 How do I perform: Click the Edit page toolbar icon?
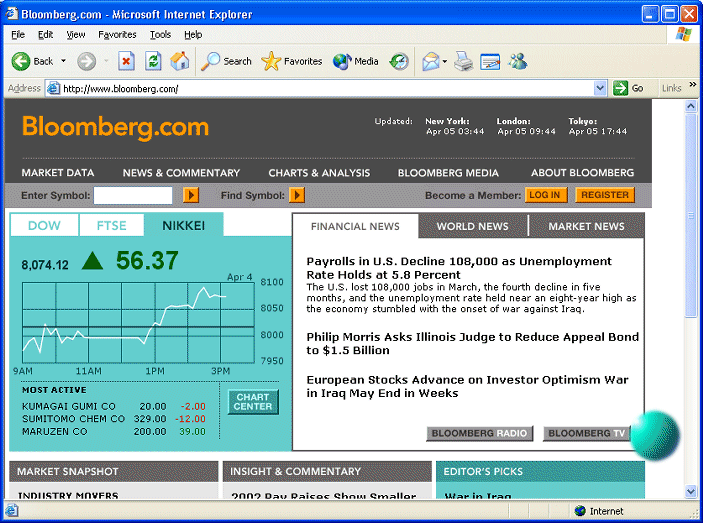pyautogui.click(x=490, y=61)
